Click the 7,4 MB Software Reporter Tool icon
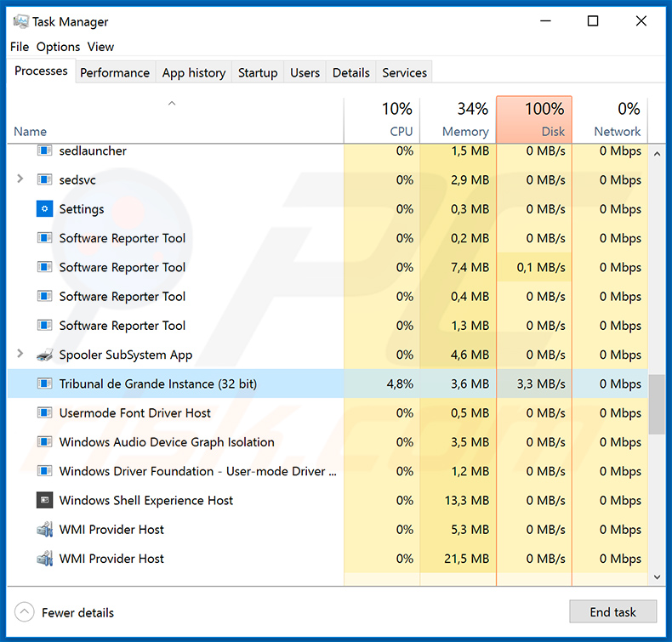 (x=44, y=267)
